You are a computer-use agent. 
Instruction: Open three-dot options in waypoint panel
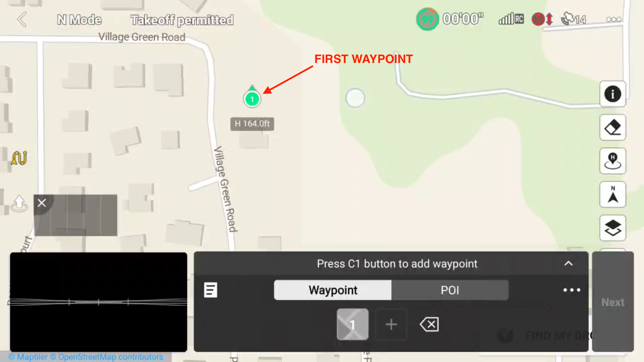572,290
